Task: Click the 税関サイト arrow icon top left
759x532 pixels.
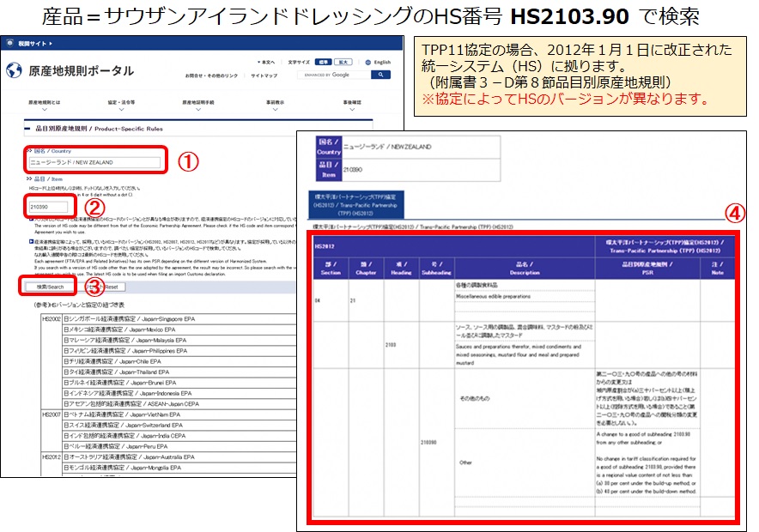Action: (x=49, y=42)
